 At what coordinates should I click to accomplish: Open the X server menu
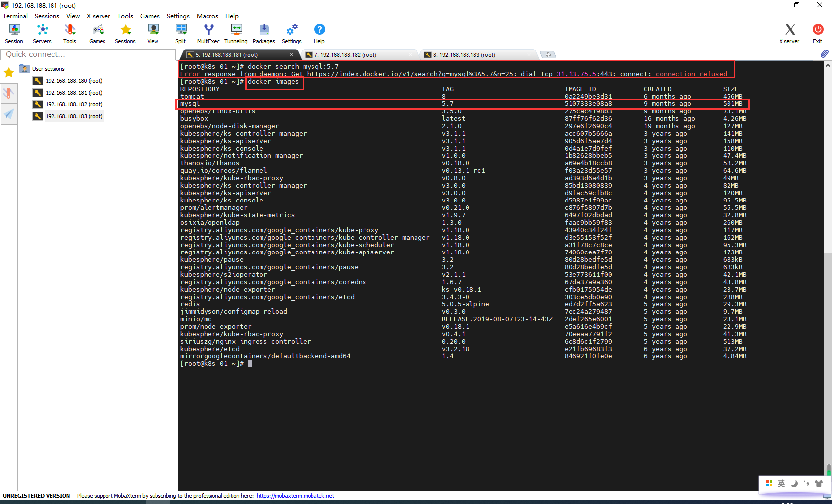pos(99,16)
